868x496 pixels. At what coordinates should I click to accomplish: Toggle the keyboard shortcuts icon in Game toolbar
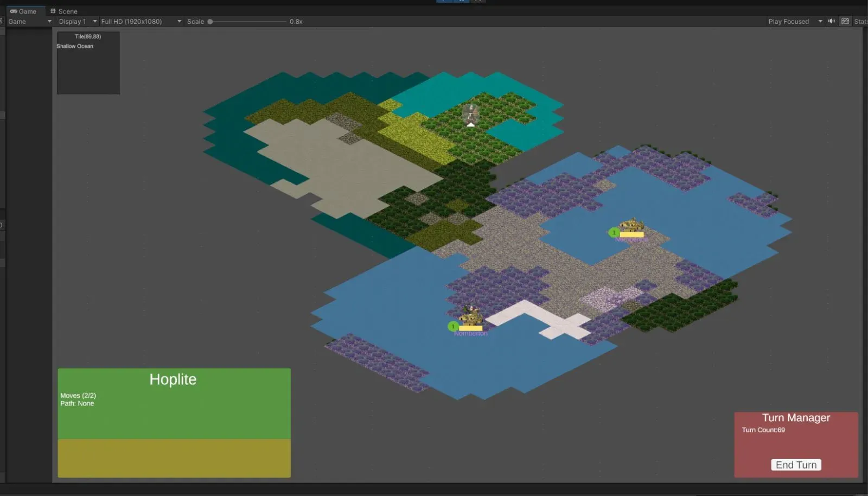[x=845, y=21]
